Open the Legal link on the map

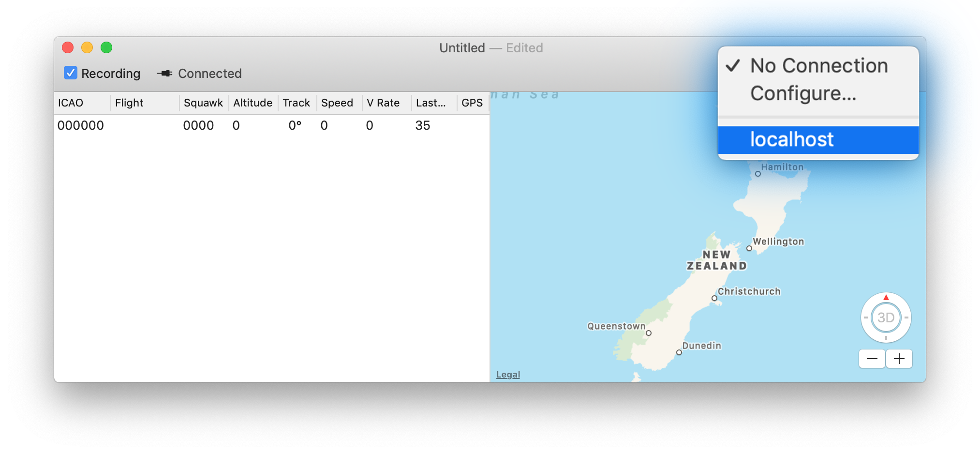[508, 375]
